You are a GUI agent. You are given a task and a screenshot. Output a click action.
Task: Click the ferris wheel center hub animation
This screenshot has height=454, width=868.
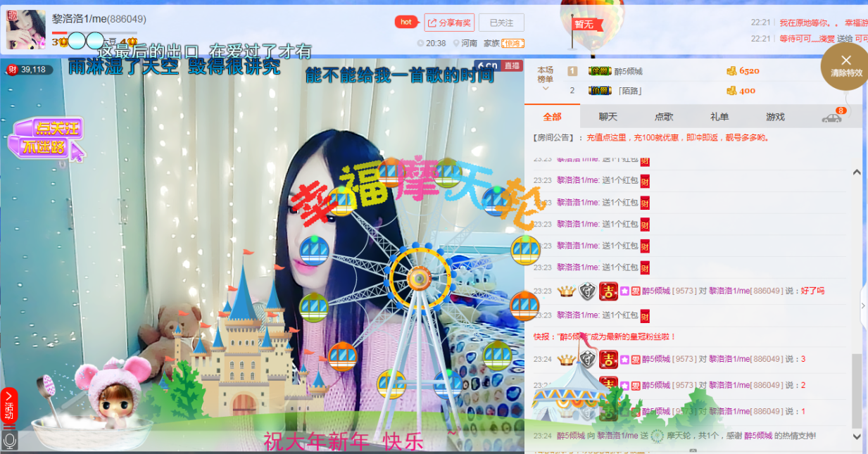[x=420, y=279]
